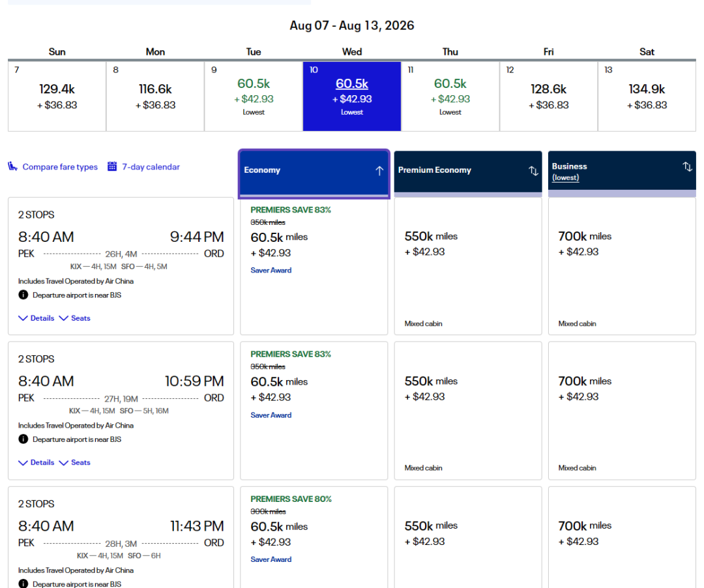Viewport: 704px width, 588px height.
Task: Click the Premium Economy sort arrows icon
Action: pos(533,171)
